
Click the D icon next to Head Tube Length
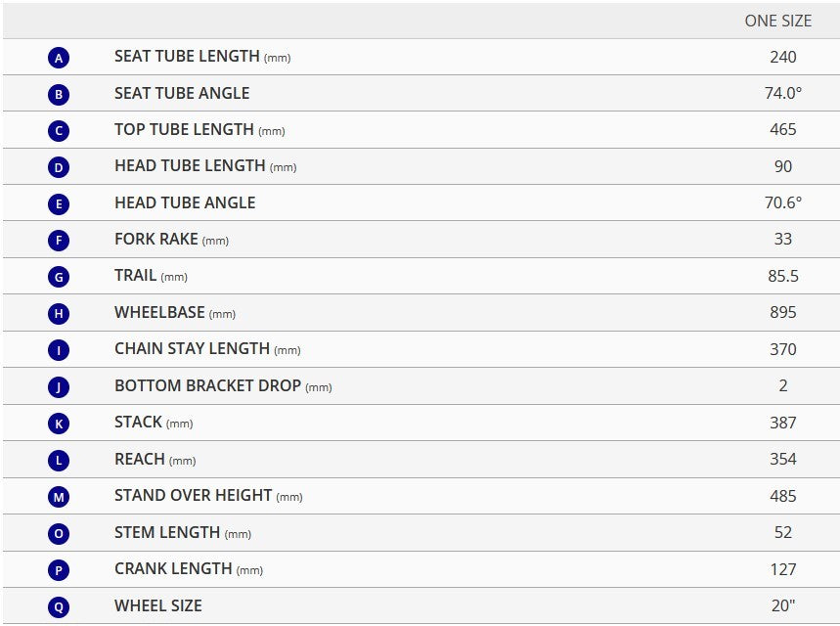point(59,167)
